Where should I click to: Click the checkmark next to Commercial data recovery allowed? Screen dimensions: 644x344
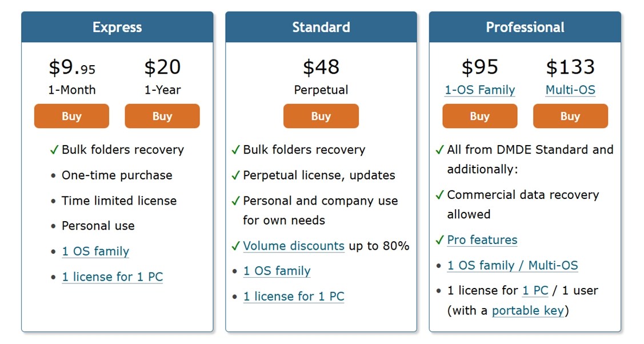(439, 195)
